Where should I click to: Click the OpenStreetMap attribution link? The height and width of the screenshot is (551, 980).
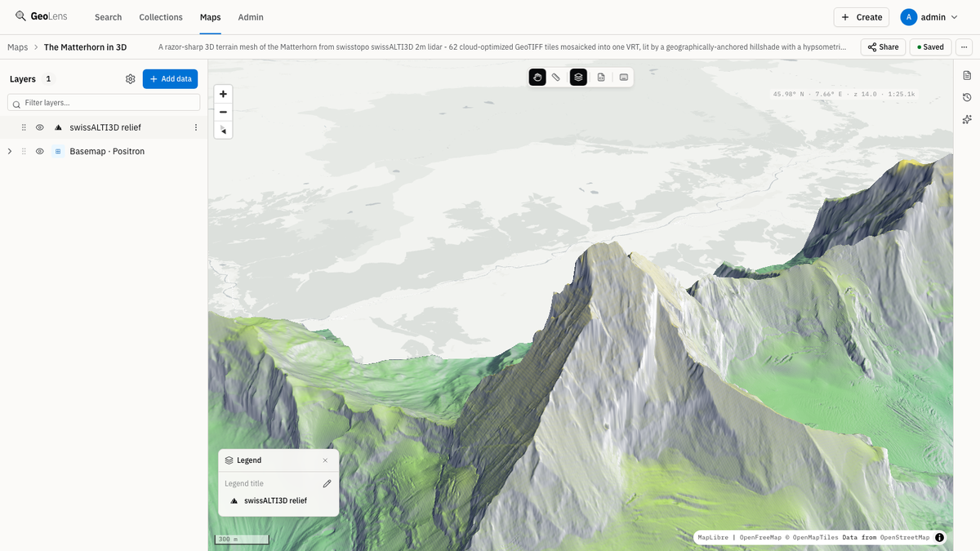coord(905,537)
